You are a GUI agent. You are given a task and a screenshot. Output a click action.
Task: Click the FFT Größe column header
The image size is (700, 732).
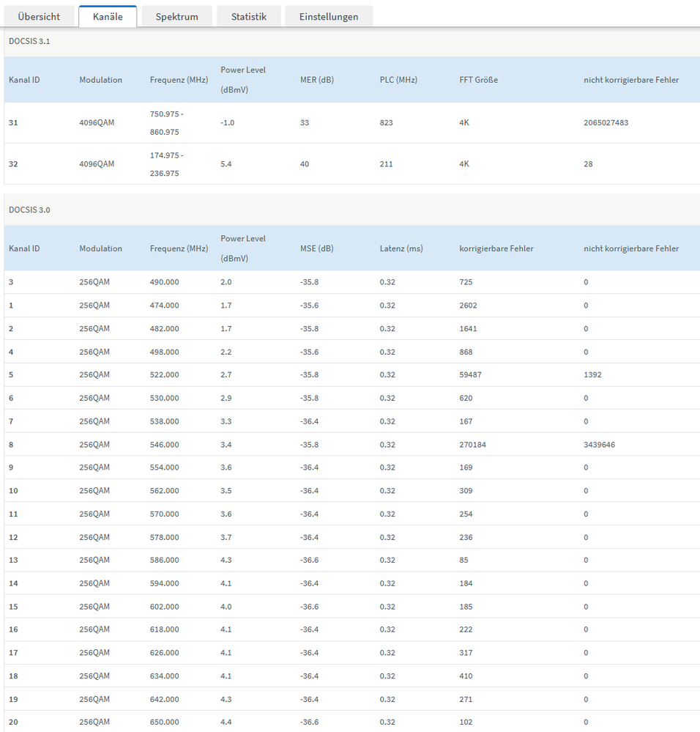478,80
